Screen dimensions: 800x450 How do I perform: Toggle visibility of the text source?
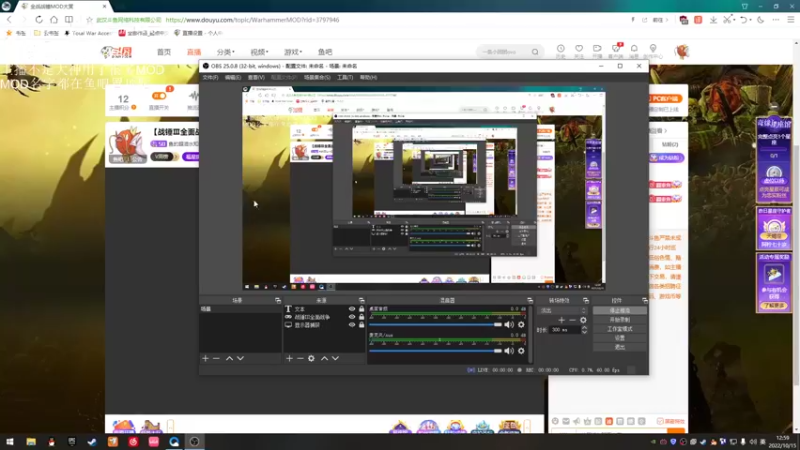(352, 309)
